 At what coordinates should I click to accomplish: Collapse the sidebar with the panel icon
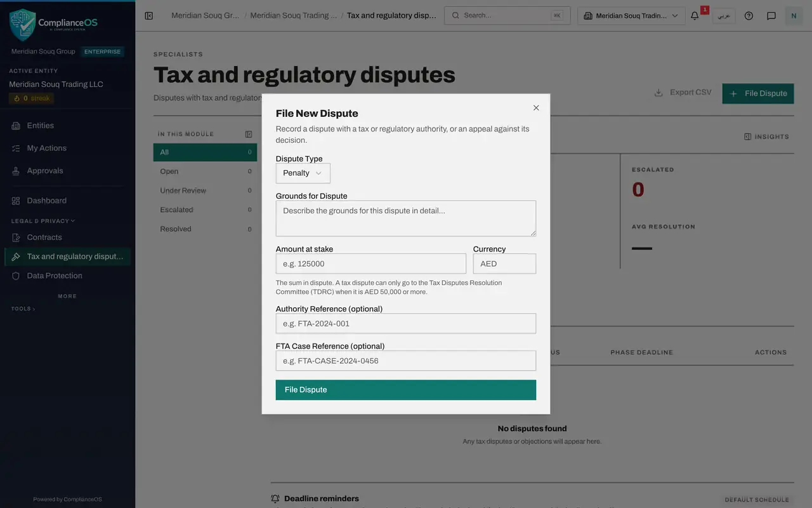point(149,16)
